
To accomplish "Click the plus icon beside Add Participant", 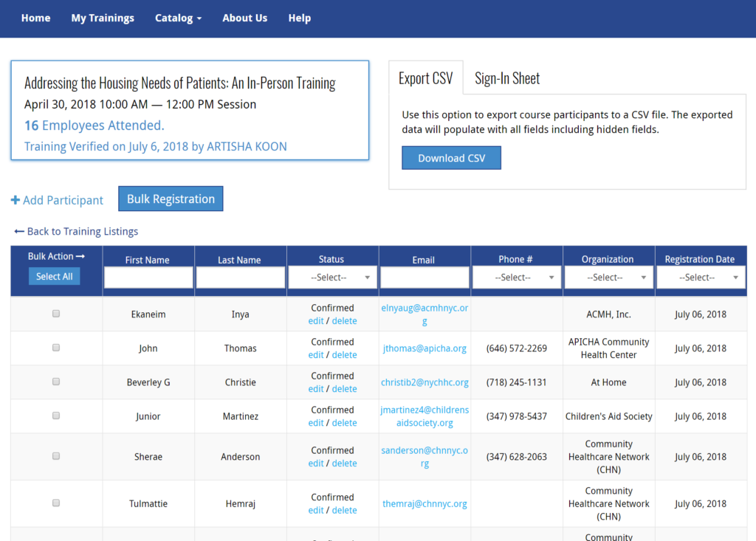I will [16, 200].
